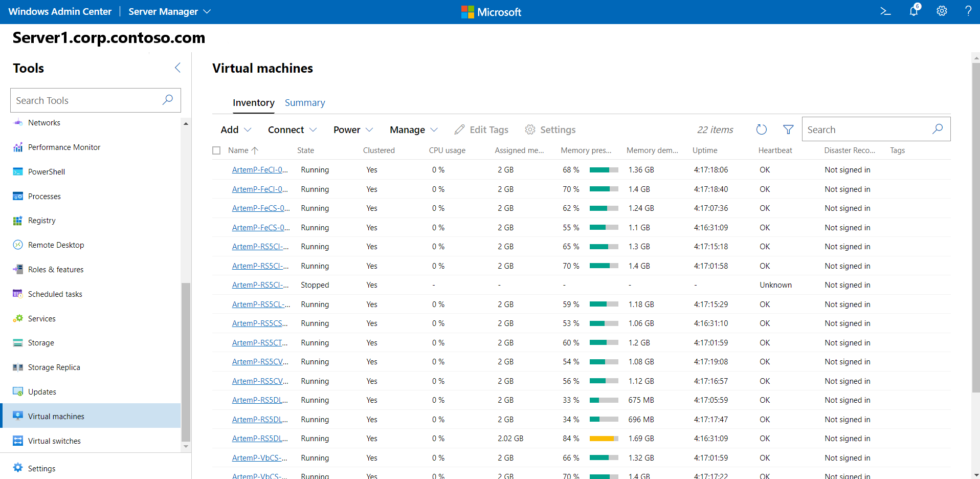Tick the select-all checkbox in Name header
The width and height of the screenshot is (980, 479).
tap(216, 150)
